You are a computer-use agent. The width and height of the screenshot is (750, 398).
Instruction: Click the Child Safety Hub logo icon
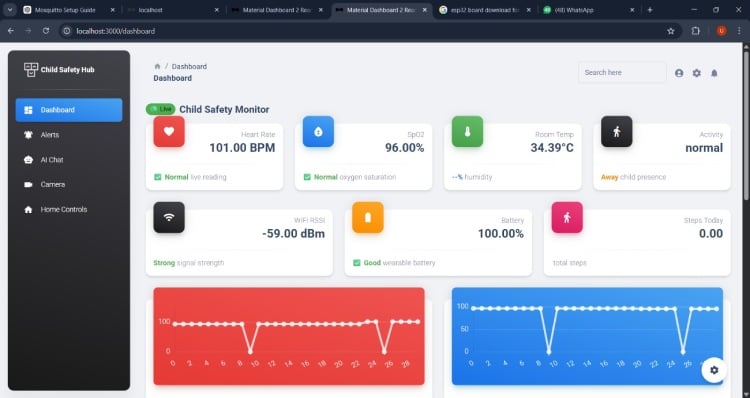31,69
